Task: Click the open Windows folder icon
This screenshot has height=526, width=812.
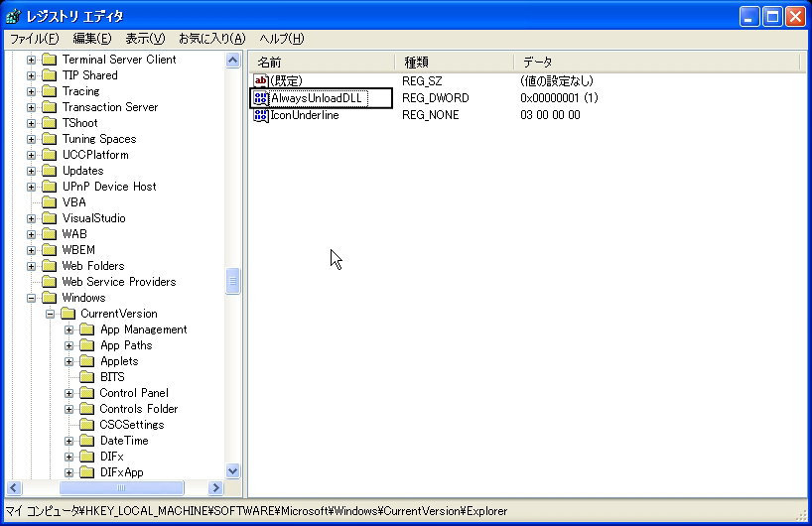Action: pyautogui.click(x=50, y=298)
